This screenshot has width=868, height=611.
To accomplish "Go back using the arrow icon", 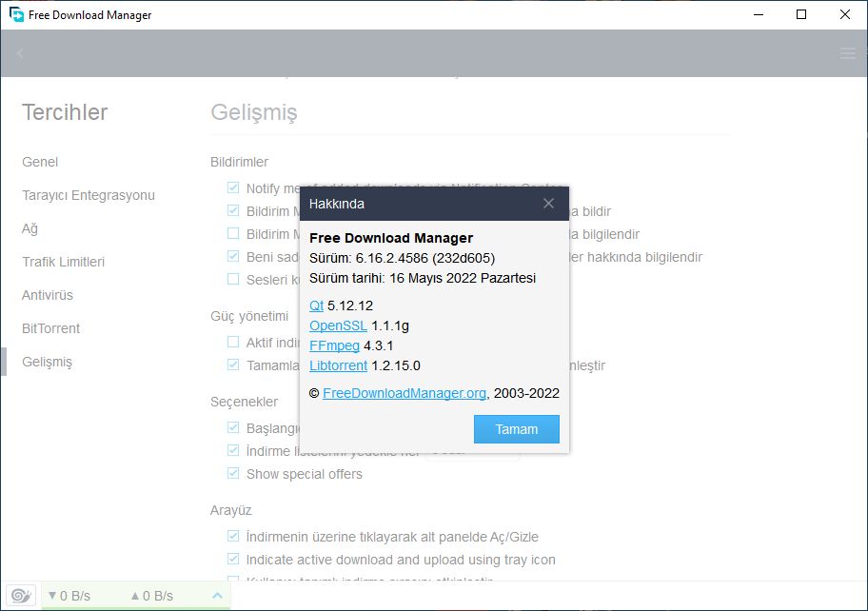I will (20, 53).
